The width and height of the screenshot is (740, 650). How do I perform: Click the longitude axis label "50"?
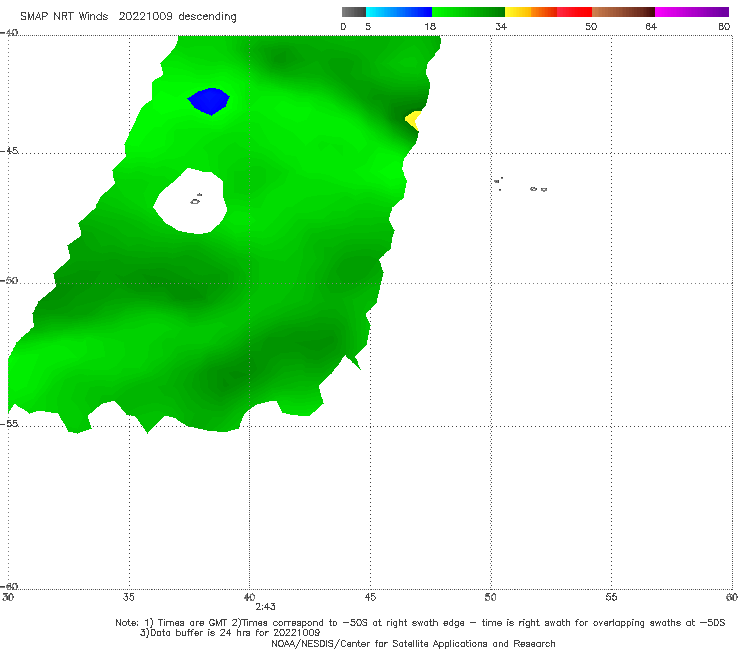point(490,597)
